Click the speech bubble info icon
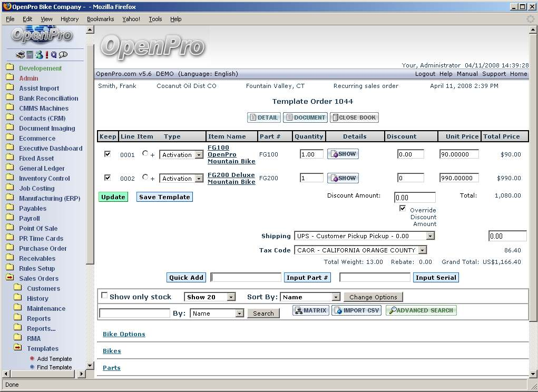Viewport: 538px width, 392px height. click(x=63, y=55)
